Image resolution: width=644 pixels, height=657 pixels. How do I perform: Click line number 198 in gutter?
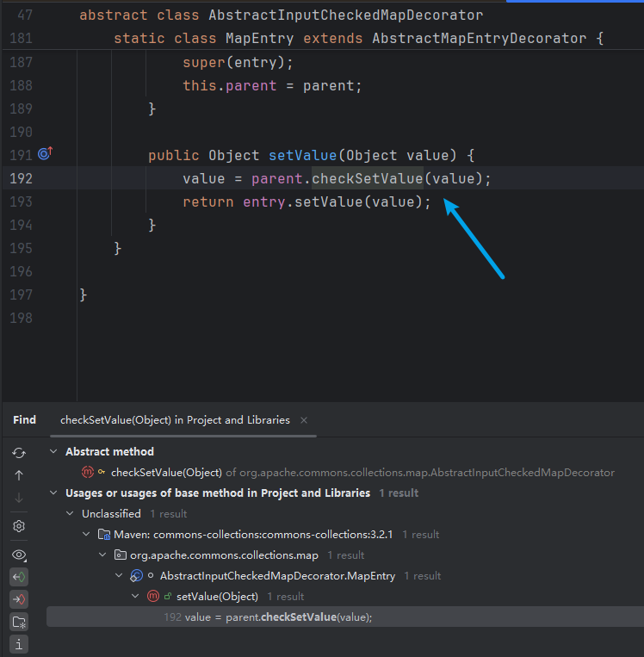[21, 318]
